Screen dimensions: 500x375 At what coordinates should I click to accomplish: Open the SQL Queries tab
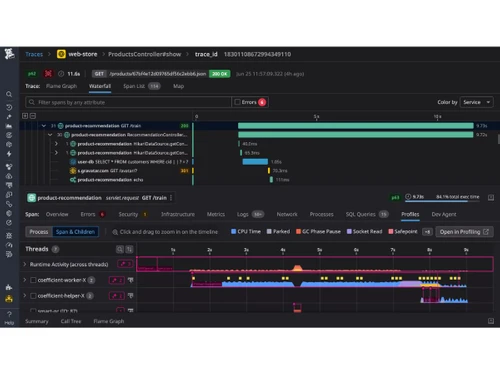[367, 214]
